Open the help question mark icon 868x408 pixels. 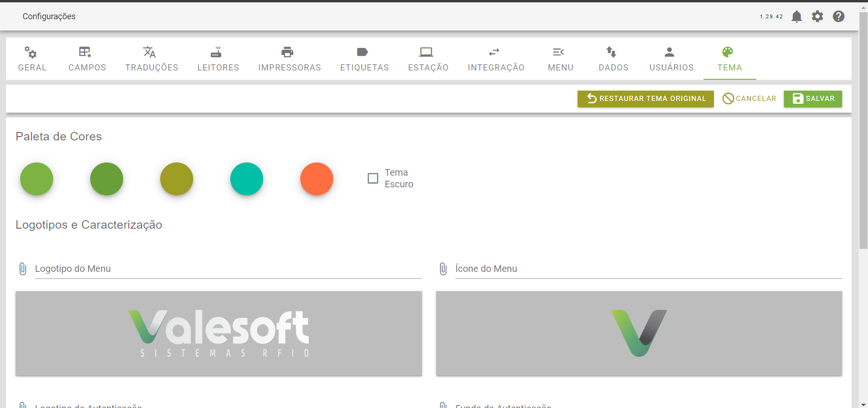coord(839,16)
